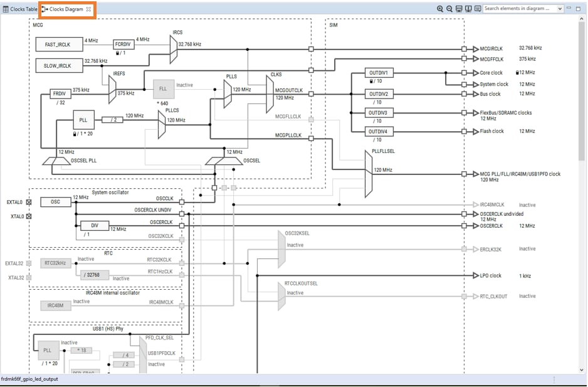Open the PLLFLLSEL multiplexer selector
588x387 pixels.
pyautogui.click(x=368, y=173)
